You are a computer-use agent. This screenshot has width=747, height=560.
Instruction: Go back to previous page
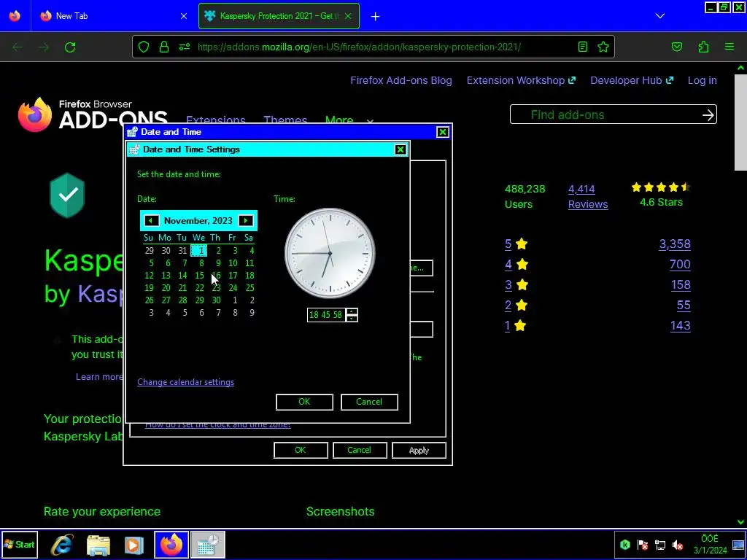[x=18, y=47]
